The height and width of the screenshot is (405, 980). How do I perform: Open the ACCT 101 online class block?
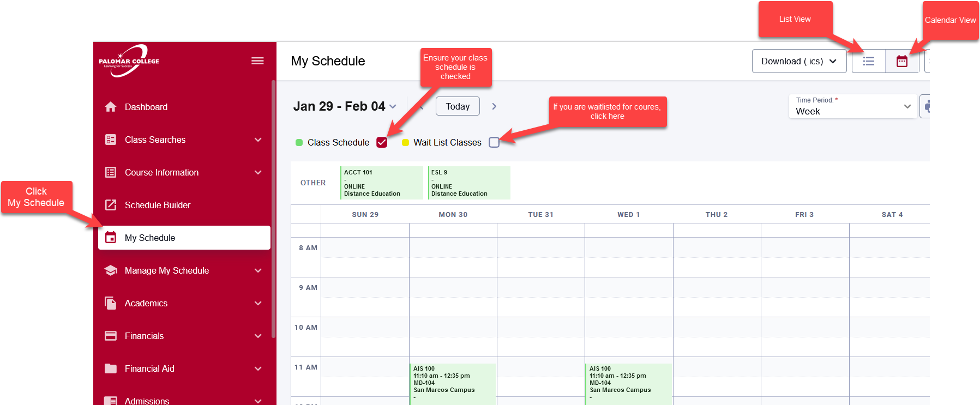coord(382,183)
